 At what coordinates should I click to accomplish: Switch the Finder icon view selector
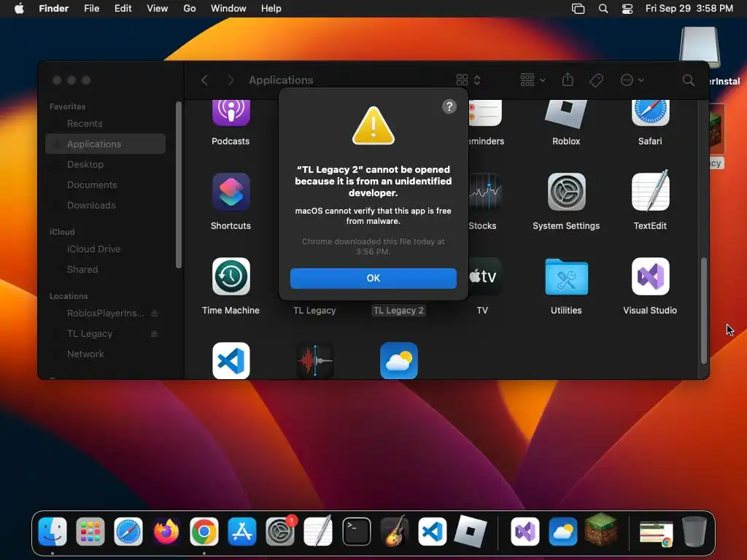pyautogui.click(x=468, y=80)
